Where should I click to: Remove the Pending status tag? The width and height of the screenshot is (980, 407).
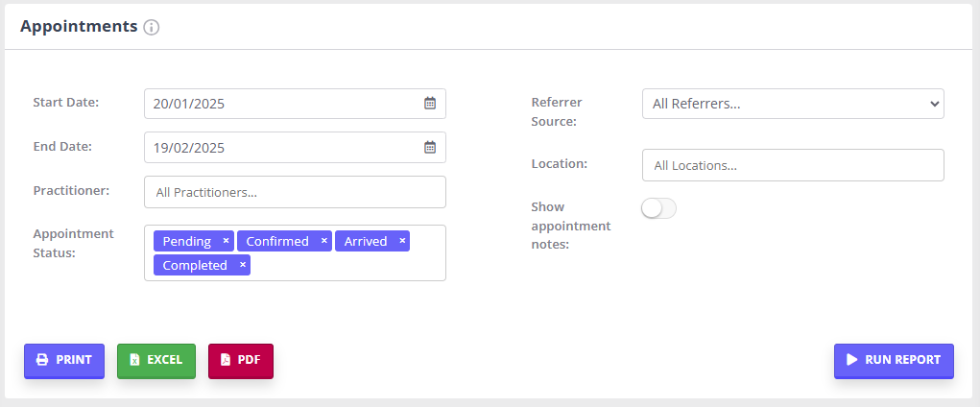click(x=226, y=241)
